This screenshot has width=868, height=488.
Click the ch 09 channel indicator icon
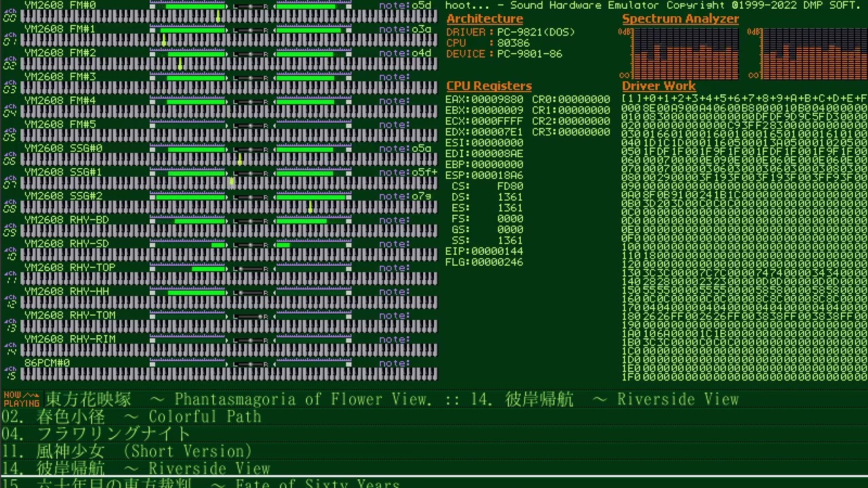[x=10, y=230]
